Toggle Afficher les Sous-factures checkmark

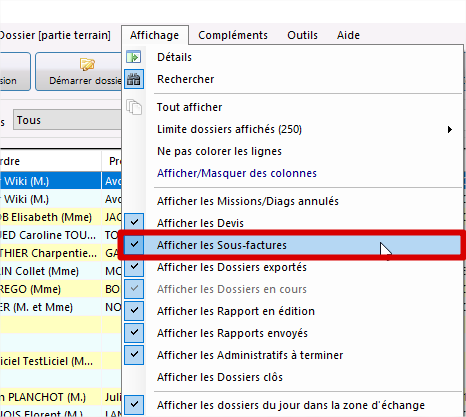tap(134, 245)
